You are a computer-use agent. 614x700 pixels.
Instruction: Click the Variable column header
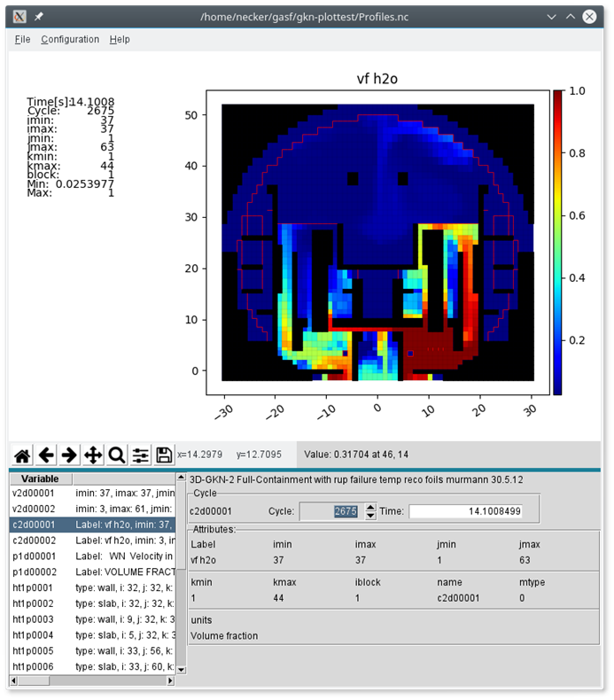pyautogui.click(x=40, y=478)
